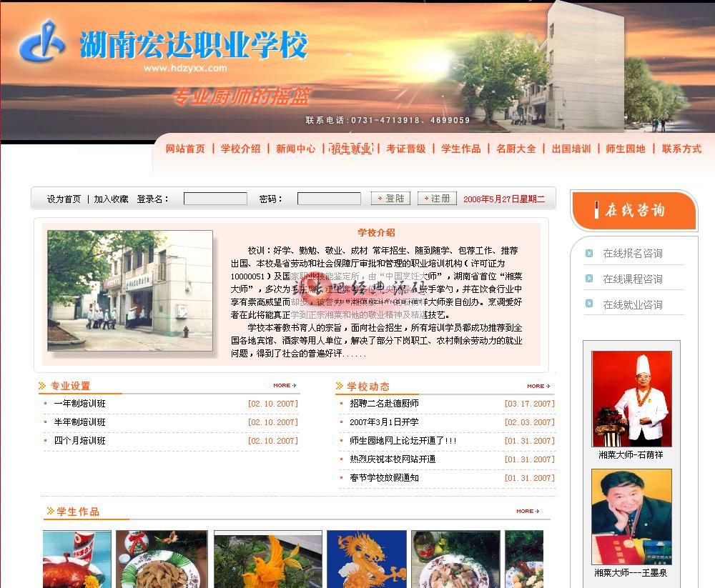Open the 在线咨询 panel header
Viewport: 715px width, 588px height.
point(633,210)
